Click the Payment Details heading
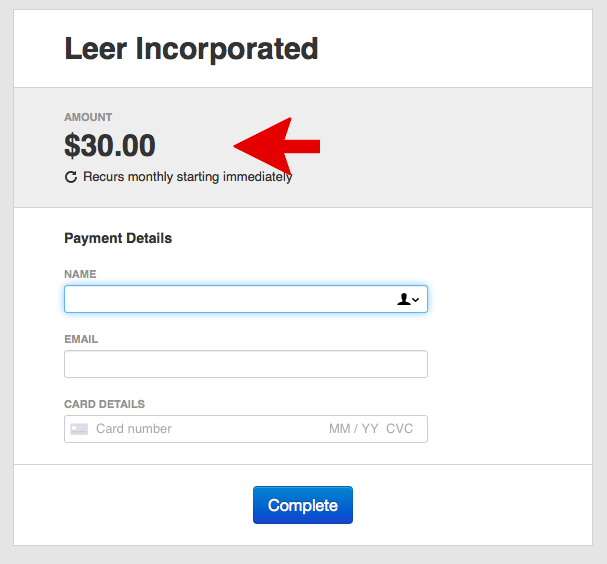This screenshot has height=564, width=607. (x=118, y=238)
